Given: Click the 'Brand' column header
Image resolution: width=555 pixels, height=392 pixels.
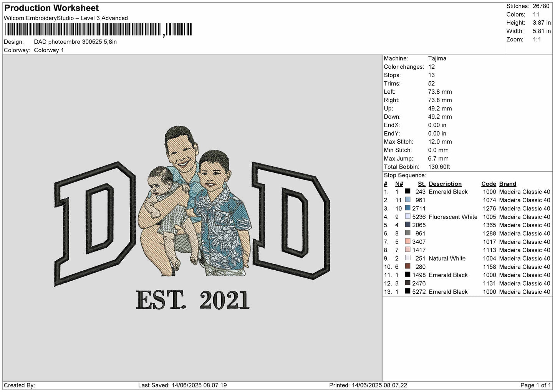Looking at the screenshot, I should pyautogui.click(x=508, y=184).
